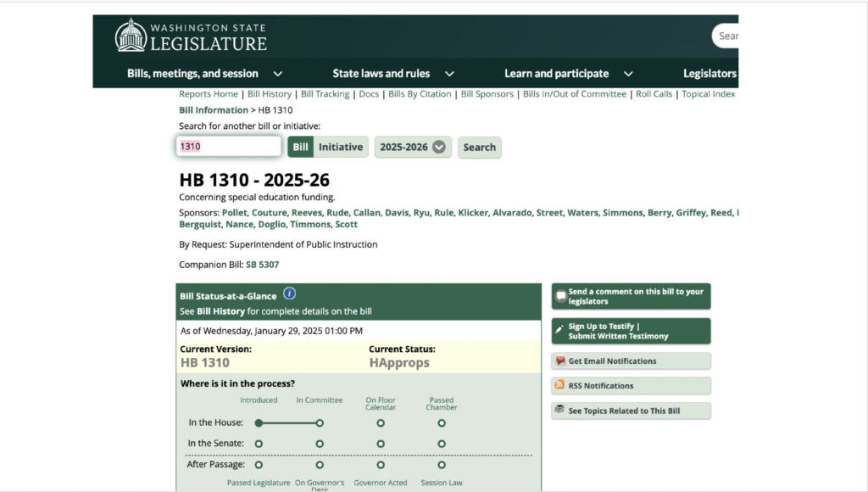Open the Topical Index link

pos(709,94)
